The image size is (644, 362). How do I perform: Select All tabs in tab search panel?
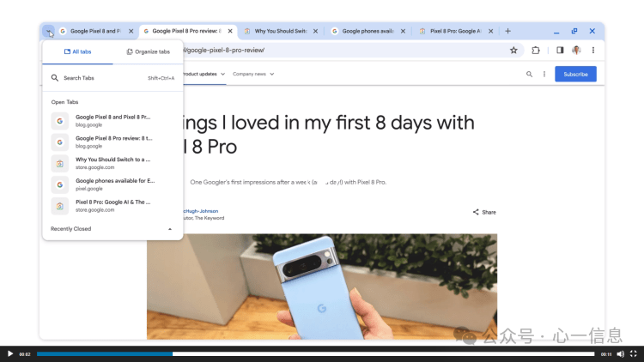point(77,51)
